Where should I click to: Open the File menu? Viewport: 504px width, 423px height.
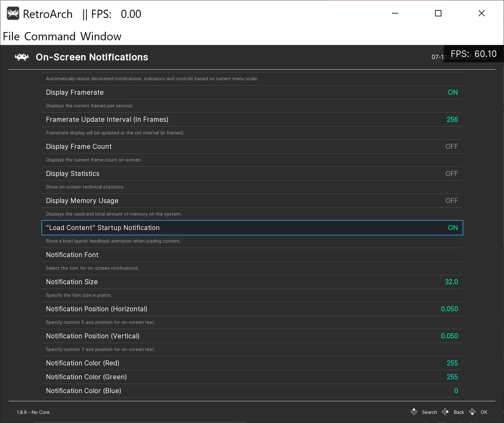point(10,36)
